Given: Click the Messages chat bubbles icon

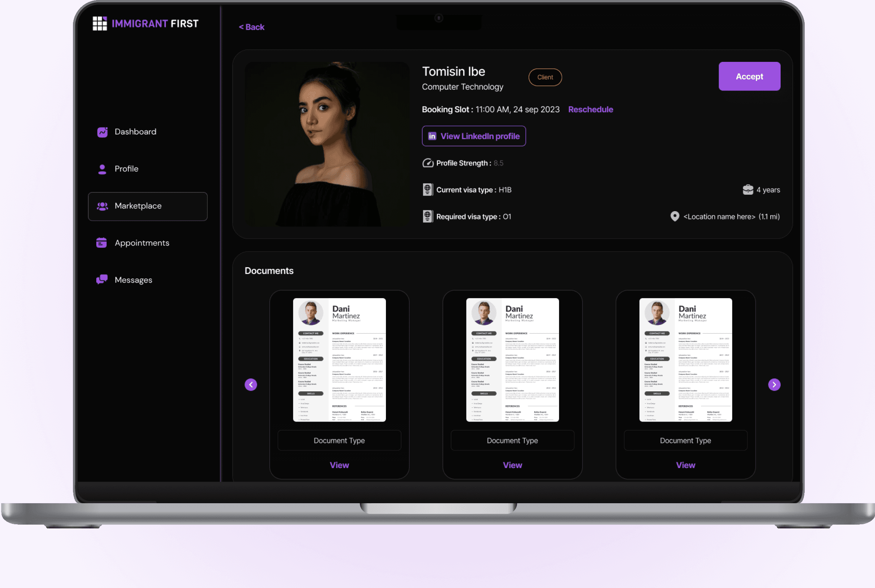Looking at the screenshot, I should [x=102, y=280].
